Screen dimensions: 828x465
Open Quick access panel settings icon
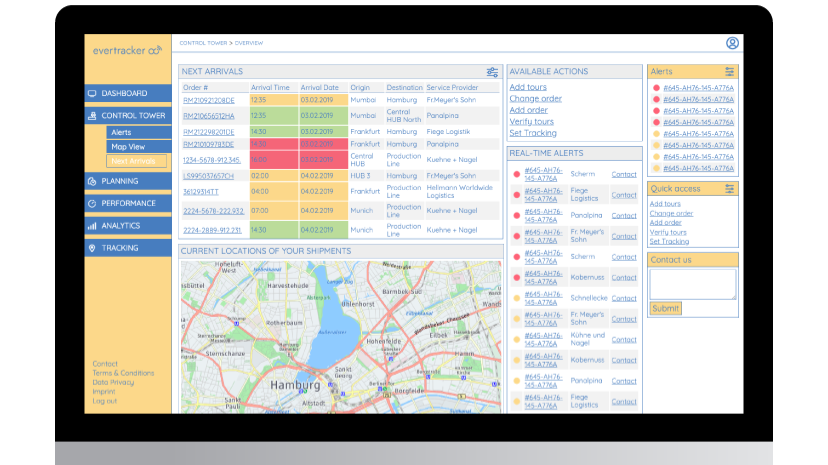[729, 188]
